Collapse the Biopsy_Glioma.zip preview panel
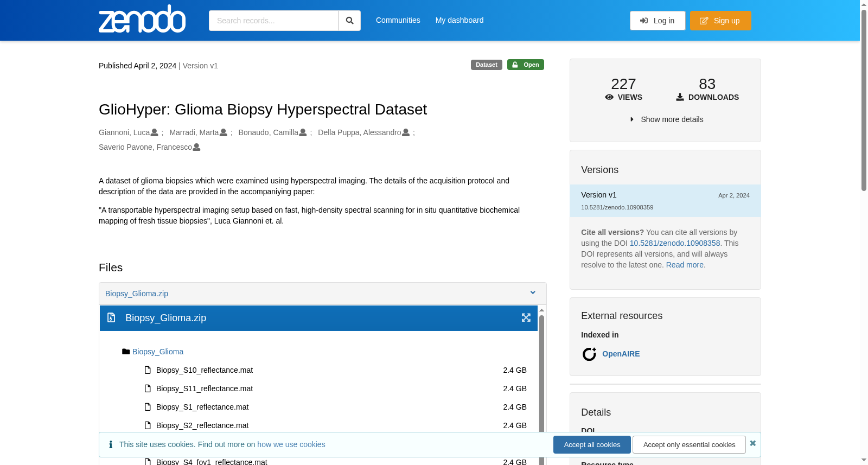Screen dimensions: 868x465 pos(533,293)
